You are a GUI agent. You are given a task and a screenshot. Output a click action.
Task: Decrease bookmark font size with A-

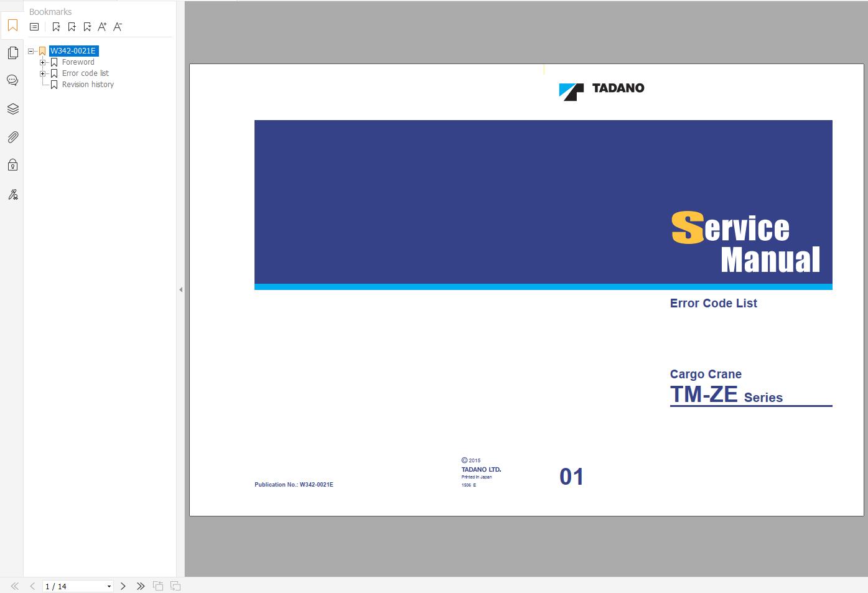(118, 27)
